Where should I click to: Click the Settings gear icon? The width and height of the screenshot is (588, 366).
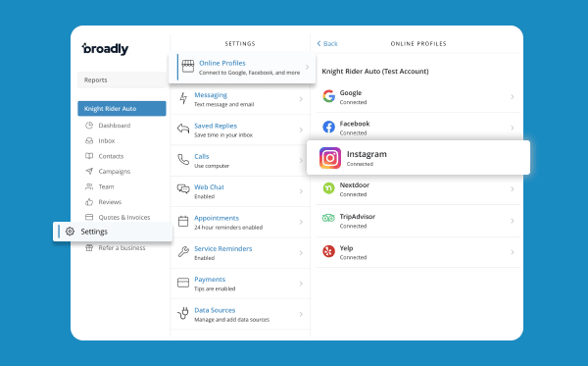coord(70,232)
